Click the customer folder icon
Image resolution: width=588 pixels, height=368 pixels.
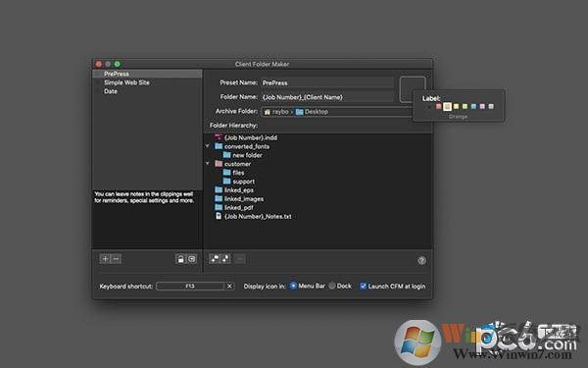(x=219, y=163)
